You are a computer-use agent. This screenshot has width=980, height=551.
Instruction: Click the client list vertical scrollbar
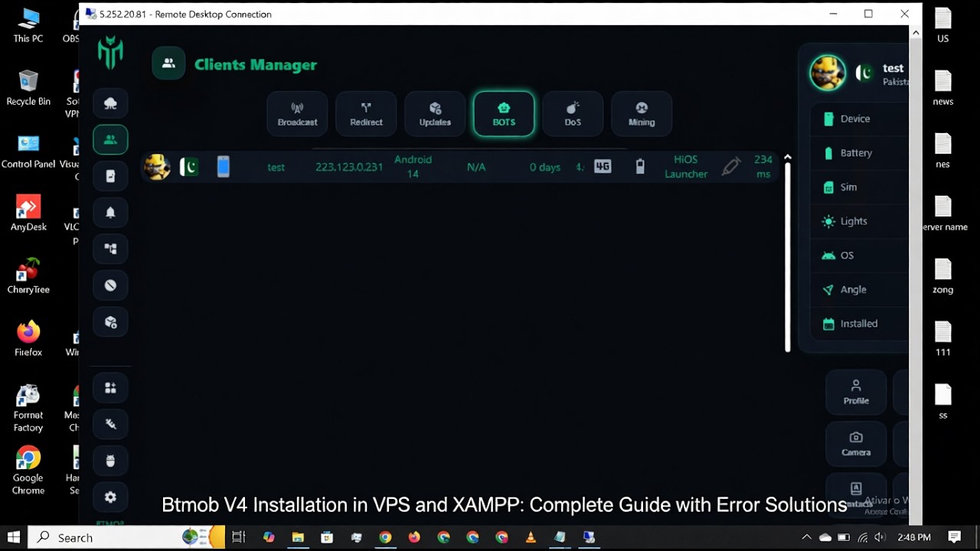point(787,258)
